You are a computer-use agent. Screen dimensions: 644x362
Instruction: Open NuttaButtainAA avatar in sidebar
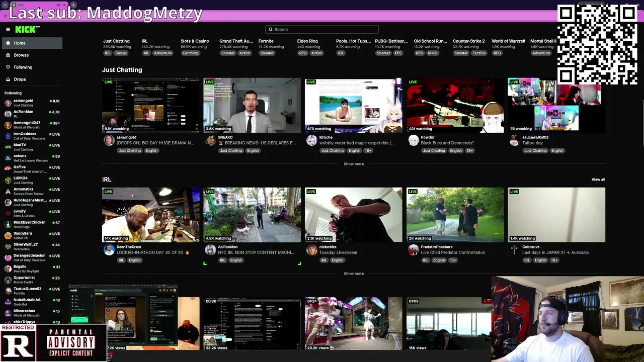8,302
